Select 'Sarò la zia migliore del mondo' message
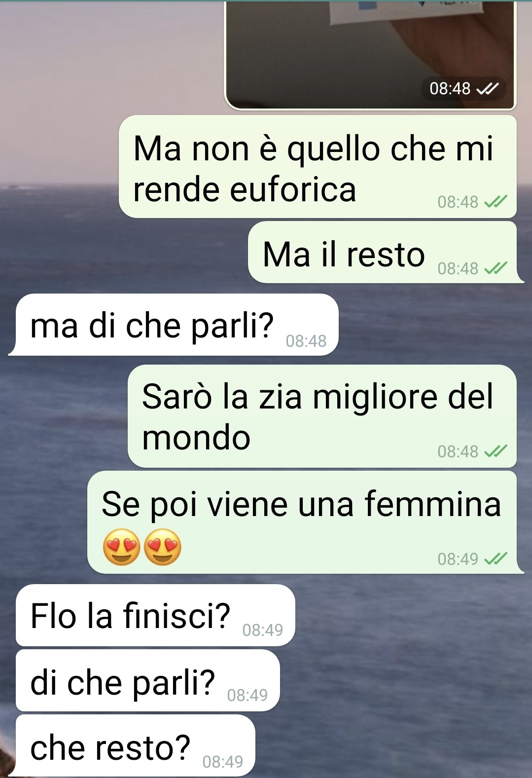 click(322, 416)
